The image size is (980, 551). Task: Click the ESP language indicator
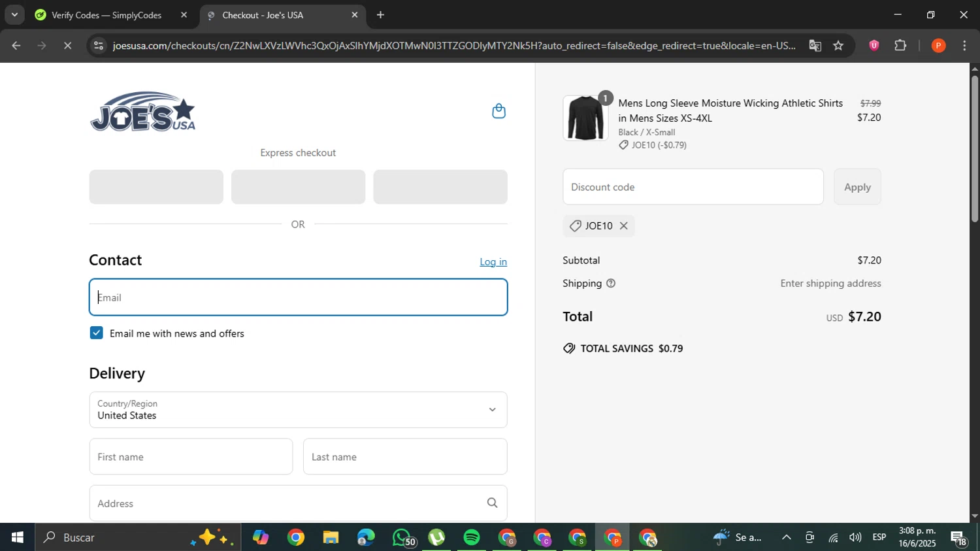point(879,537)
